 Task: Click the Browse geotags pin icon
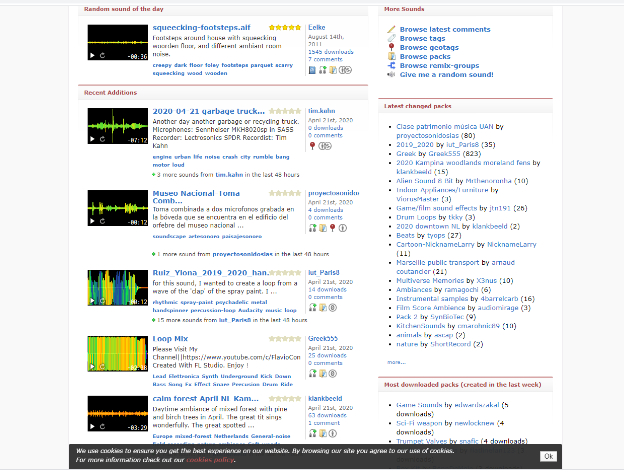pos(392,47)
